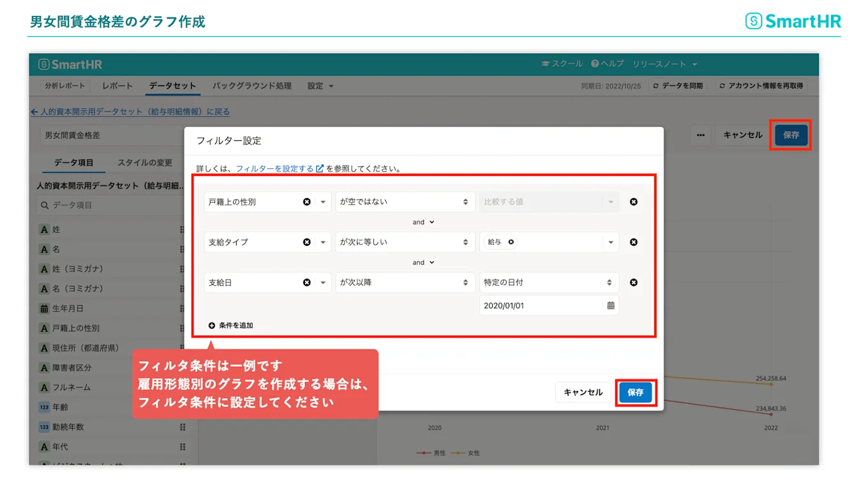Go back via 人的資本開示用データセット（給与明細情報）に戻る link
Viewport: 868px width, 488px height.
[130, 112]
